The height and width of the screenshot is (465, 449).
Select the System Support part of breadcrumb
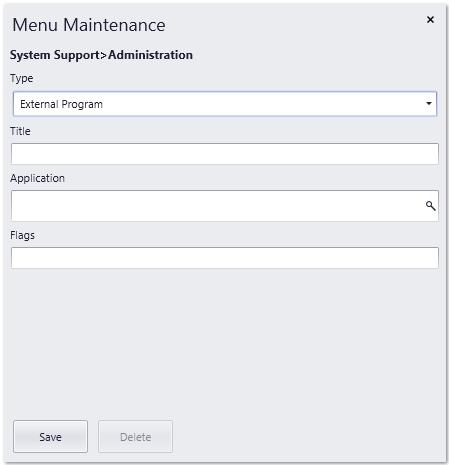coord(55,55)
